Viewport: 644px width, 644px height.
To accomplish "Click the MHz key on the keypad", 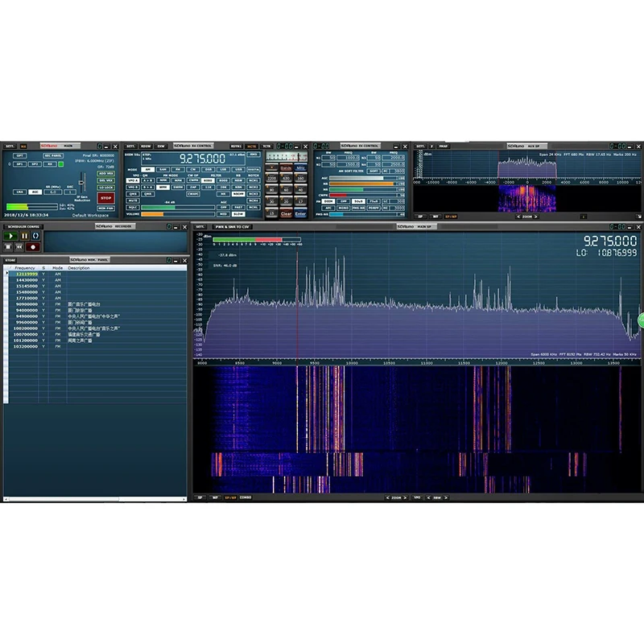I will 300,168.
